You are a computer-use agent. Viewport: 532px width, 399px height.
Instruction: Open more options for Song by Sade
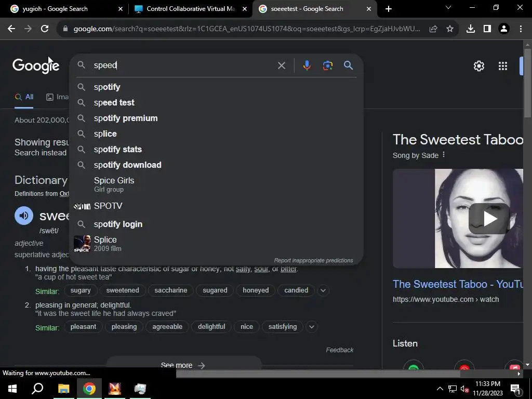pyautogui.click(x=444, y=155)
